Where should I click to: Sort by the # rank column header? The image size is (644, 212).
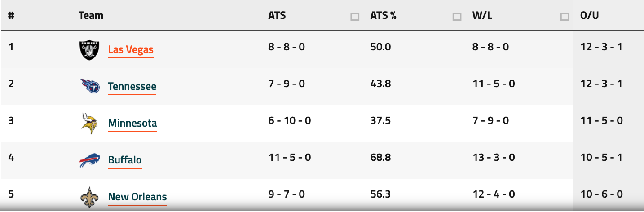click(x=11, y=15)
